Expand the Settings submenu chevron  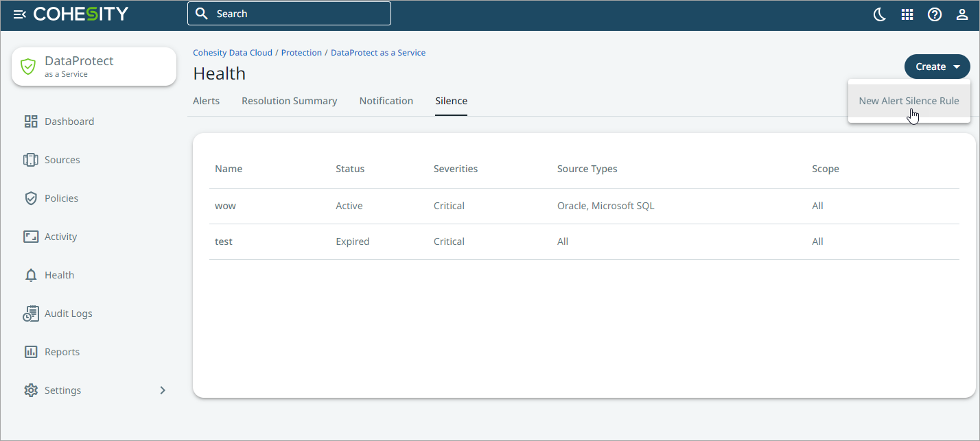(x=163, y=390)
